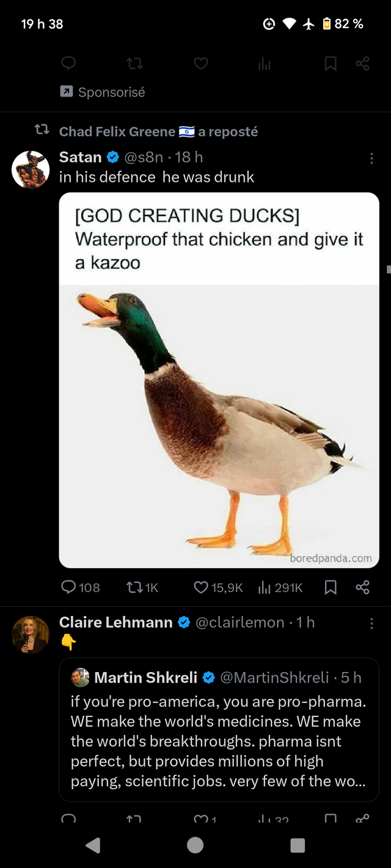Open more options on Claire Lehmann's post
The image size is (391, 868).
[x=371, y=623]
